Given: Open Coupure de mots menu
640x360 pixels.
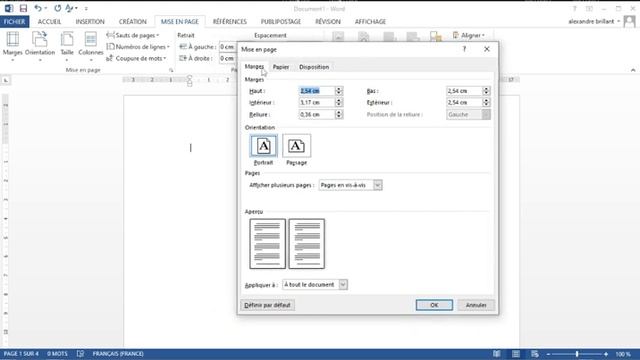Looking at the screenshot, I should coord(136,58).
